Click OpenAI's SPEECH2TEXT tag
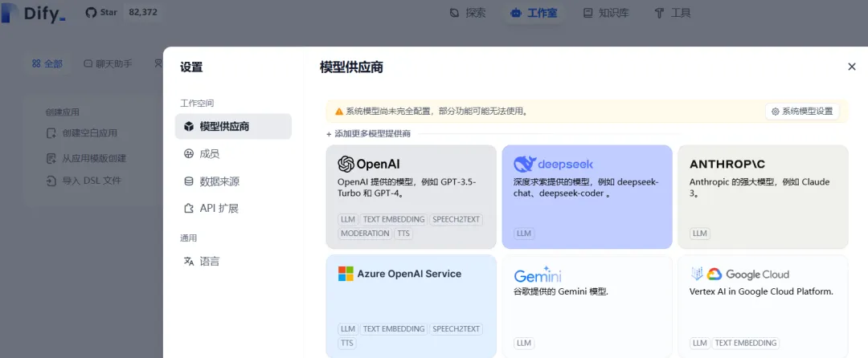Image resolution: width=868 pixels, height=358 pixels. pos(457,219)
